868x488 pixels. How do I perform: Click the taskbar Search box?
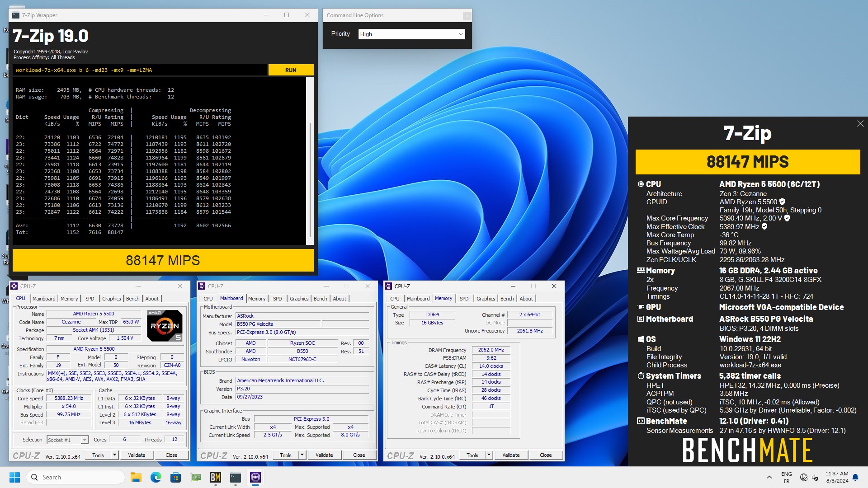(x=75, y=477)
